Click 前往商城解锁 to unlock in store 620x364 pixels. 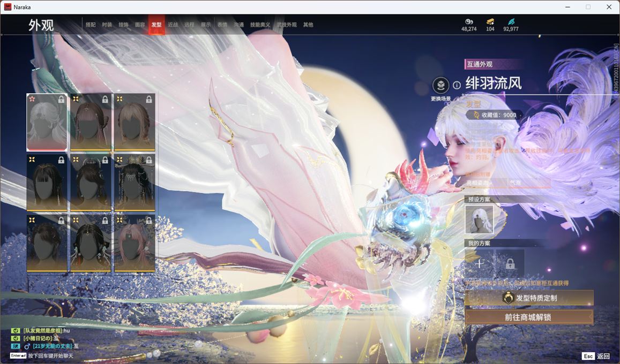point(529,317)
